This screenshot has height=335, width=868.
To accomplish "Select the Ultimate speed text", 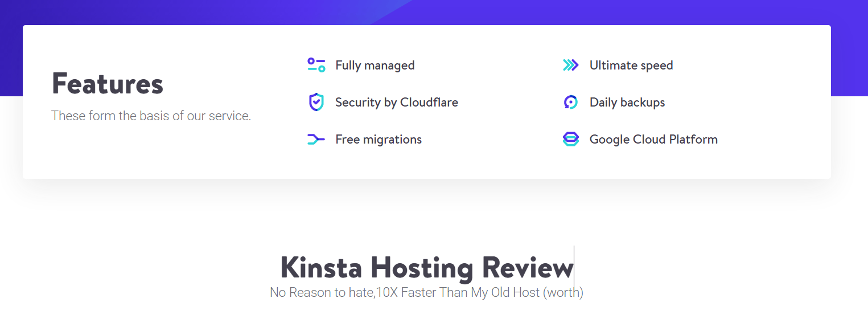I will [x=631, y=66].
